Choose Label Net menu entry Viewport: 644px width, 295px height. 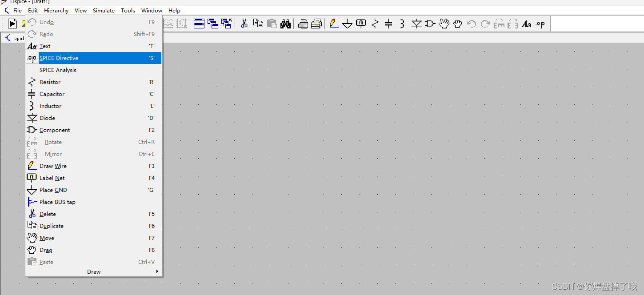click(x=94, y=178)
